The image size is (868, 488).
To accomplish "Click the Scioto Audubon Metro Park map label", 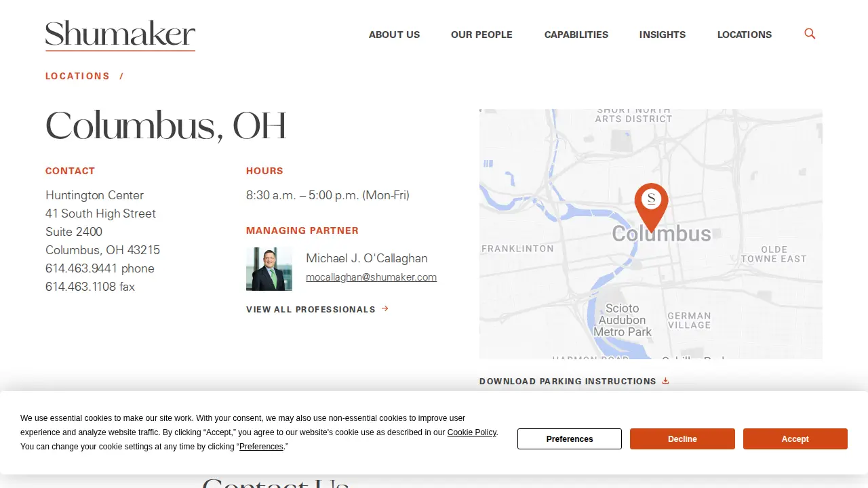I will point(623,320).
